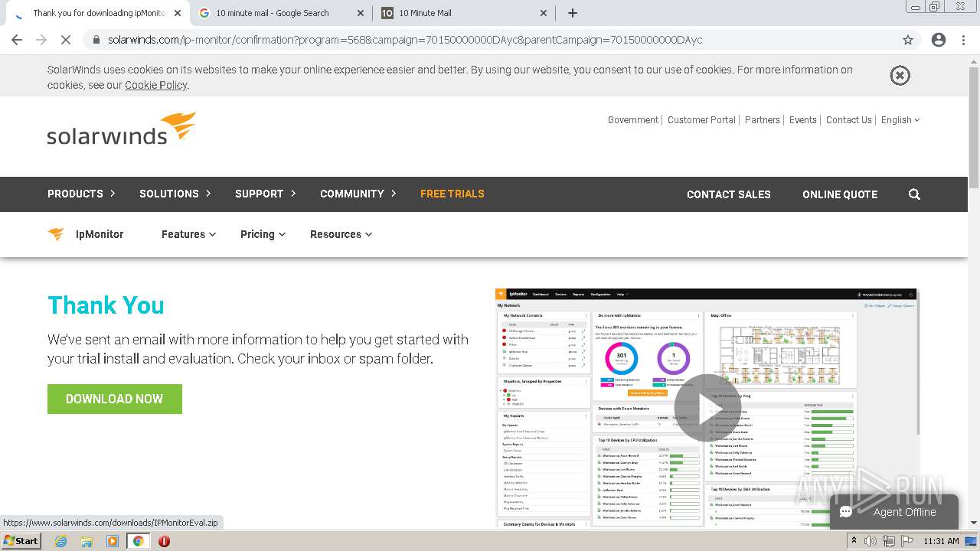Dismiss the cookie notice banner
The image size is (980, 551).
[900, 75]
